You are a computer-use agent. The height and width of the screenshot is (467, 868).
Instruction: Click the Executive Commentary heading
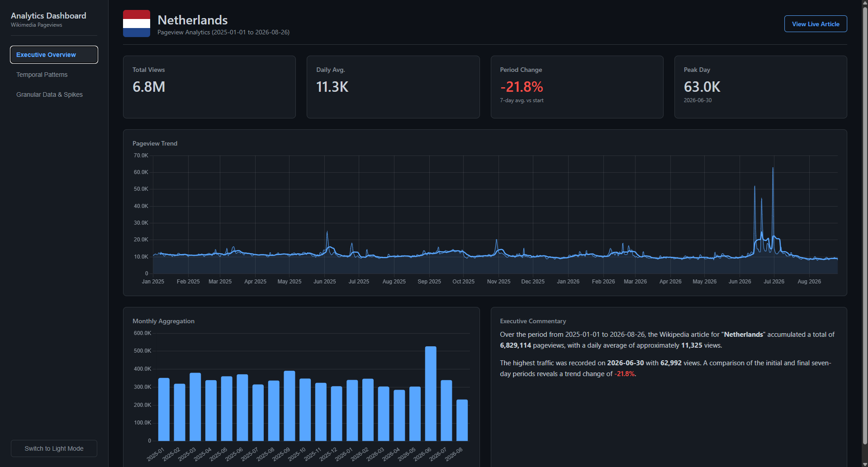pyautogui.click(x=533, y=321)
